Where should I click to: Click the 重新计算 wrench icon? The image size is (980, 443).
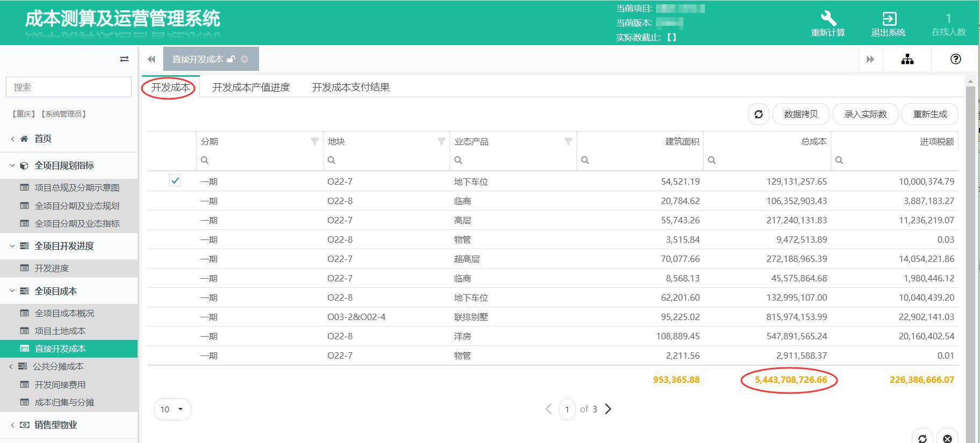828,19
